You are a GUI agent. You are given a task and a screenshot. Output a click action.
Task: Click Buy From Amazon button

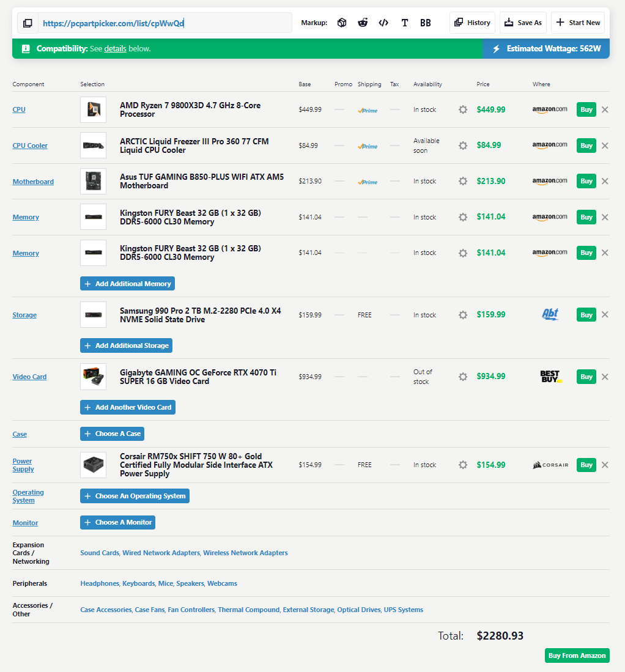[x=577, y=655]
